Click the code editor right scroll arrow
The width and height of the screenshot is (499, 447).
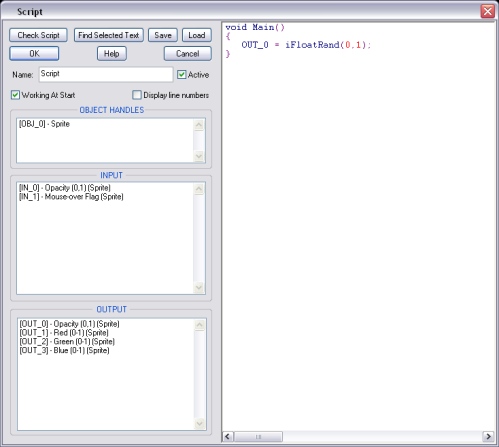tap(488, 436)
